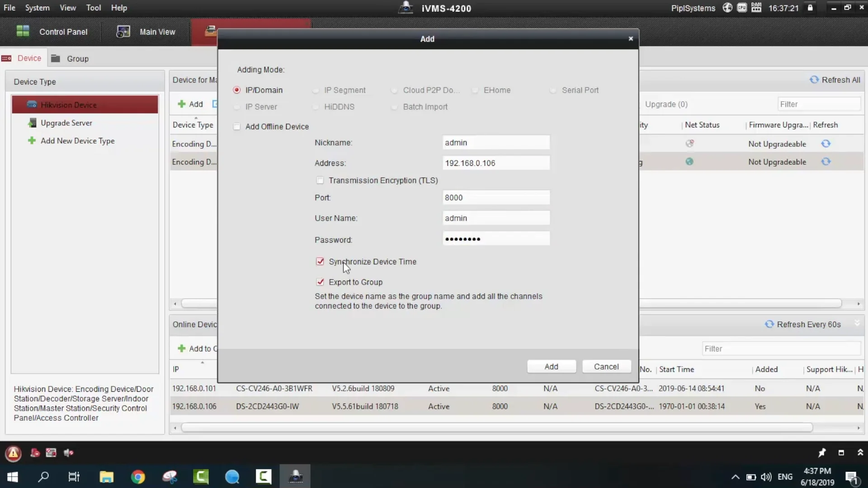Expand the Online Device panel chevron
868x488 pixels.
pos(857,323)
